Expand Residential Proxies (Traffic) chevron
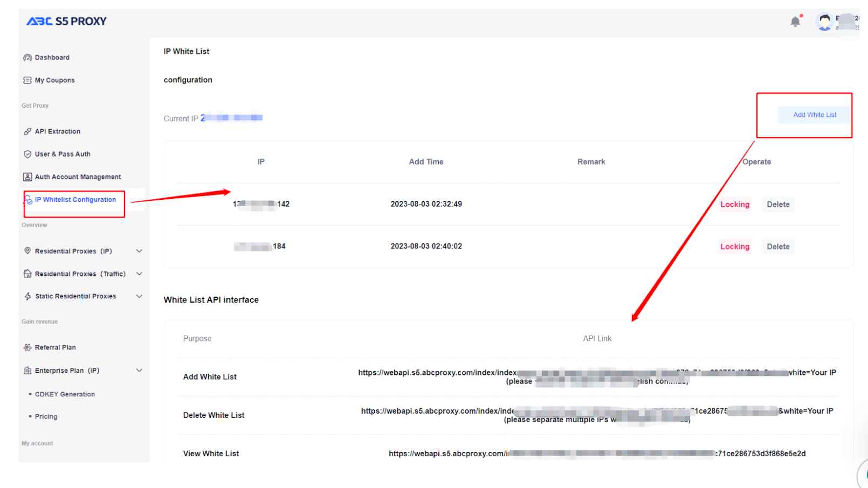Image resolution: width=868 pixels, height=488 pixels. click(139, 274)
